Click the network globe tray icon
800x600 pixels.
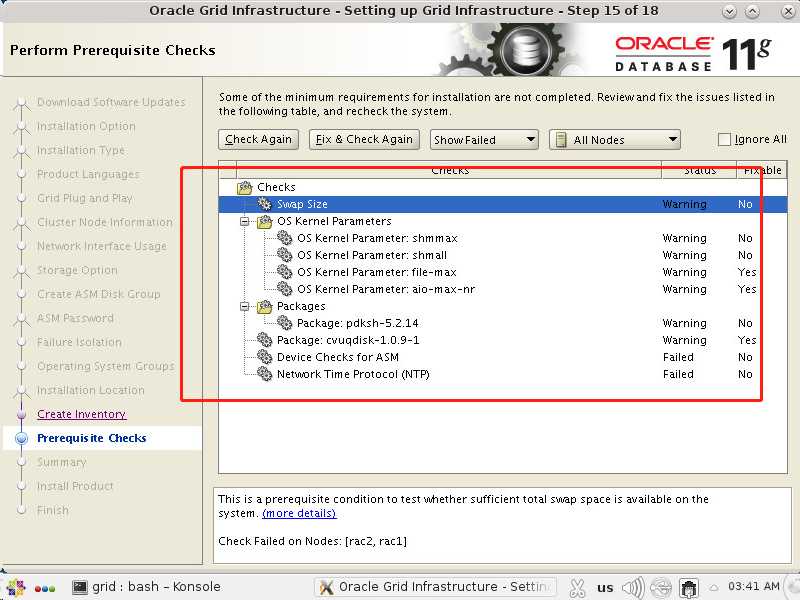click(x=661, y=588)
